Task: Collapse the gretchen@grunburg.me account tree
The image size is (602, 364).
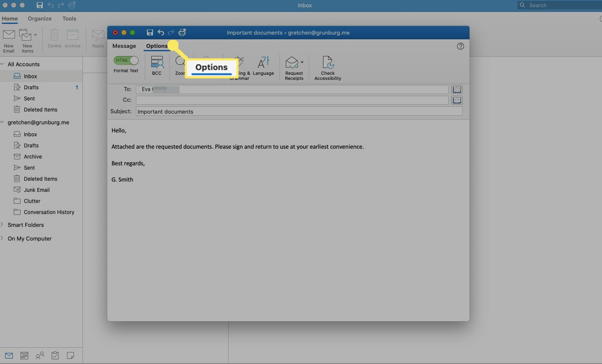Action: [x=3, y=122]
